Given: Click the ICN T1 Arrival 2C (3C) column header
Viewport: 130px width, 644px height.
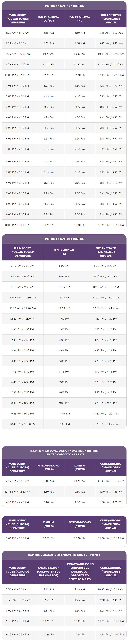Looking at the screenshot, I should point(48,19).
